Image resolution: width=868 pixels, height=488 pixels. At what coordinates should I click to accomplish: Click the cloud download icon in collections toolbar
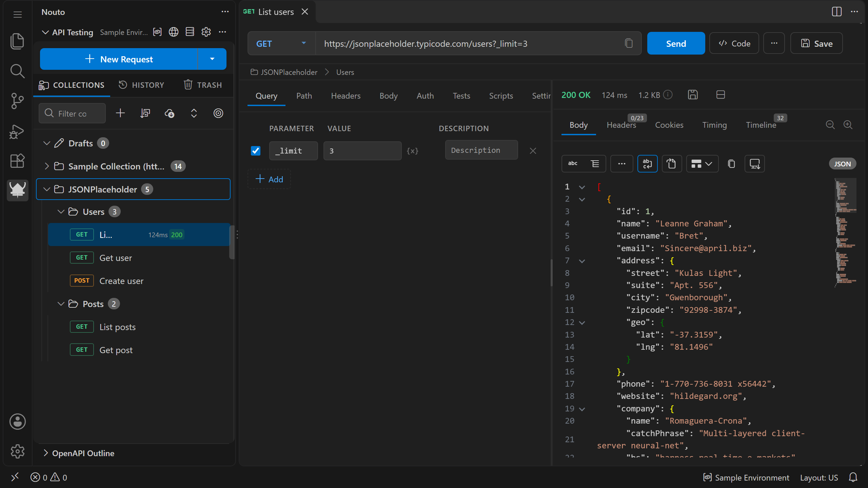[170, 113]
